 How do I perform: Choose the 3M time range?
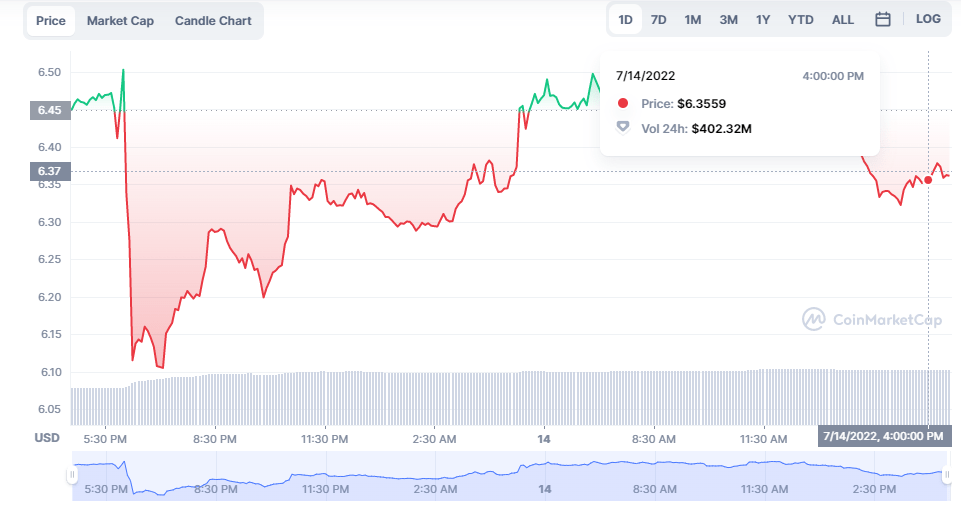728,19
